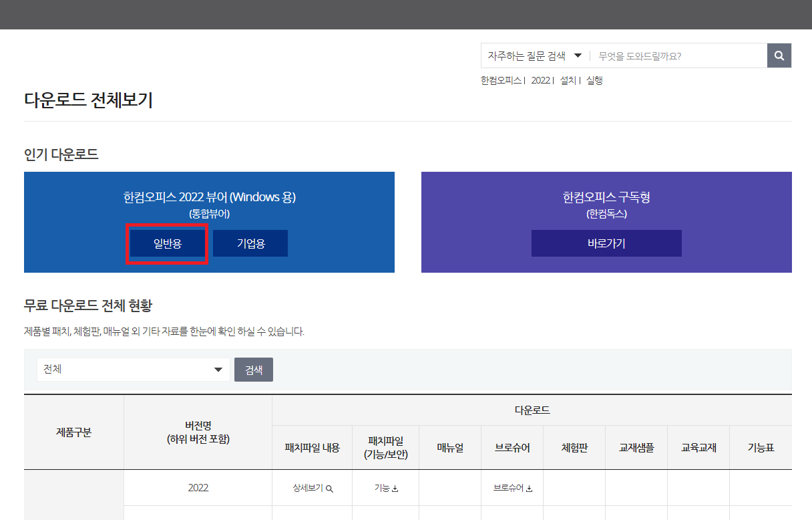Click inside the 무엇을 도와드릴까요 search field
812x520 pixels.
[674, 55]
